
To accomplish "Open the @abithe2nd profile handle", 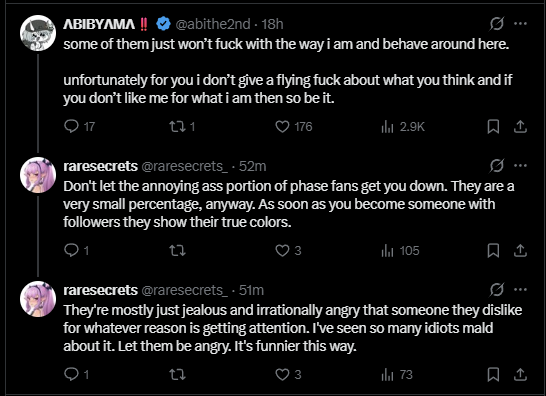I will click(213, 24).
